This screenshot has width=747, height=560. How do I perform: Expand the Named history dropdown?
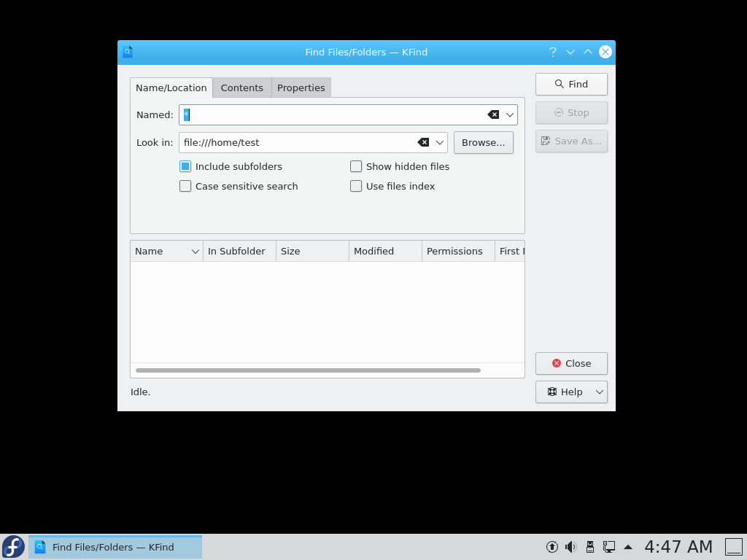(510, 114)
